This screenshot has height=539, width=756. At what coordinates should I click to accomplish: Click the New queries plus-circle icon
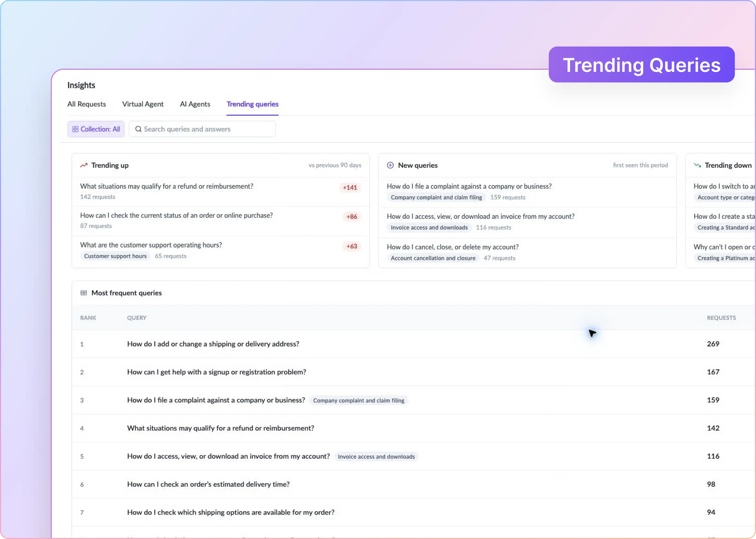point(390,165)
